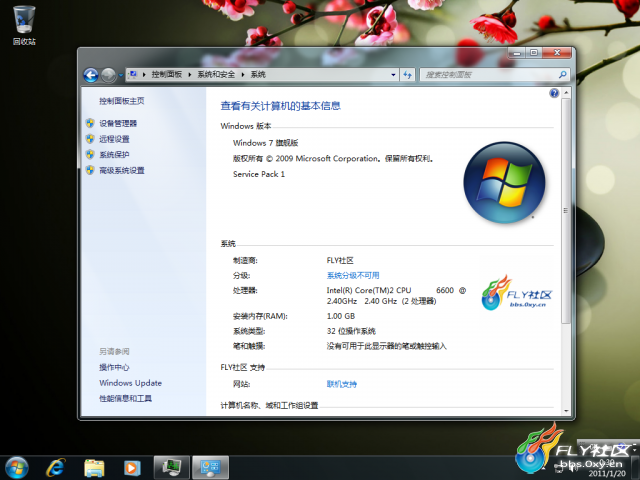Click the greyed Forward arrow button

coord(108,75)
